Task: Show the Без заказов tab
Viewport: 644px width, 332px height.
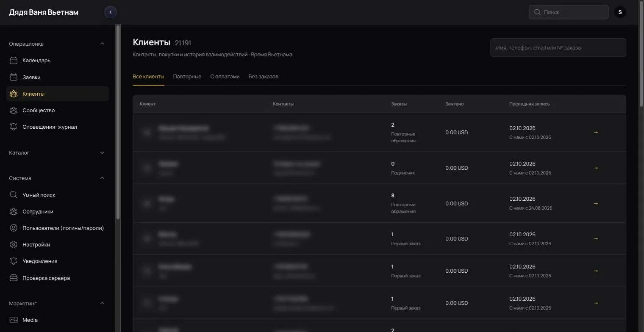Action: pyautogui.click(x=264, y=77)
